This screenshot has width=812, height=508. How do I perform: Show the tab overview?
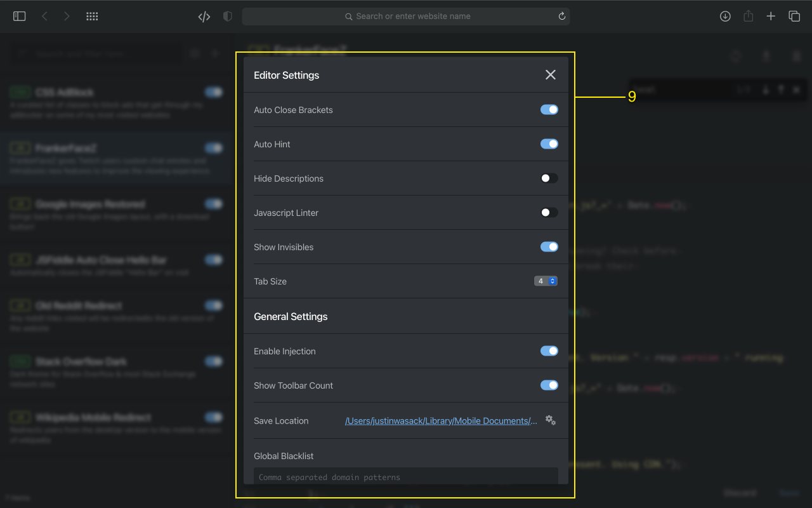click(794, 16)
